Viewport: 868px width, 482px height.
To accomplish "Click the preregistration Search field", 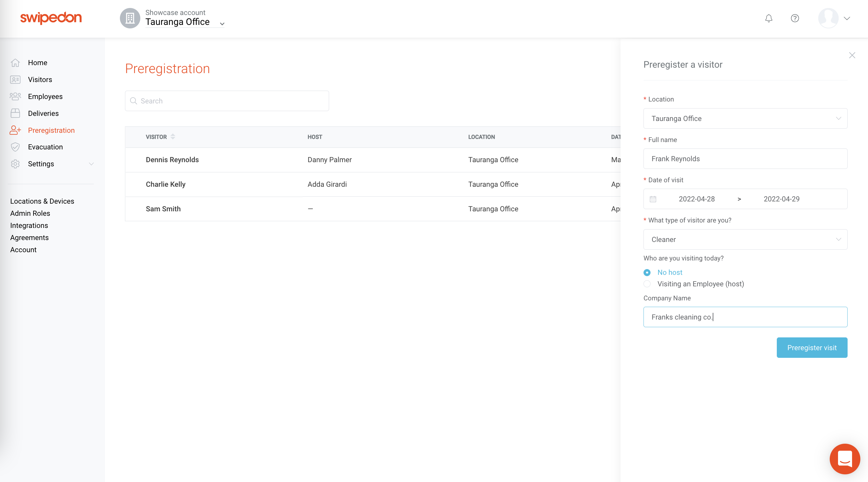I will point(227,101).
